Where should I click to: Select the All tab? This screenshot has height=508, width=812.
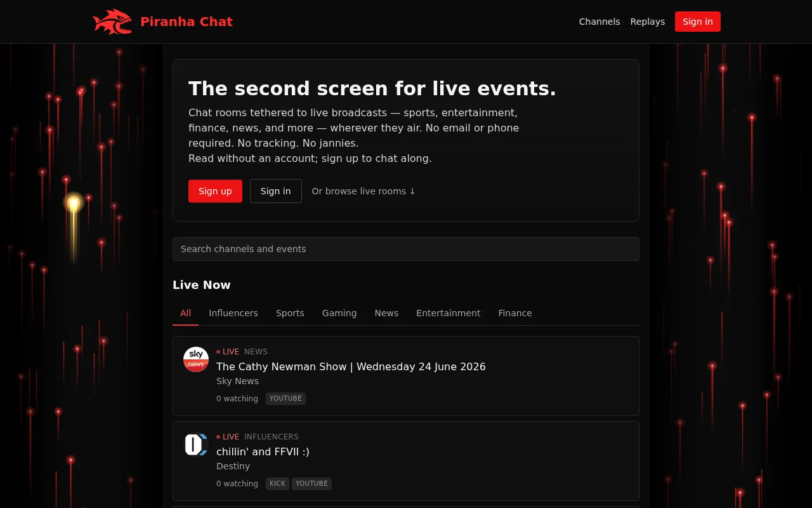(185, 313)
